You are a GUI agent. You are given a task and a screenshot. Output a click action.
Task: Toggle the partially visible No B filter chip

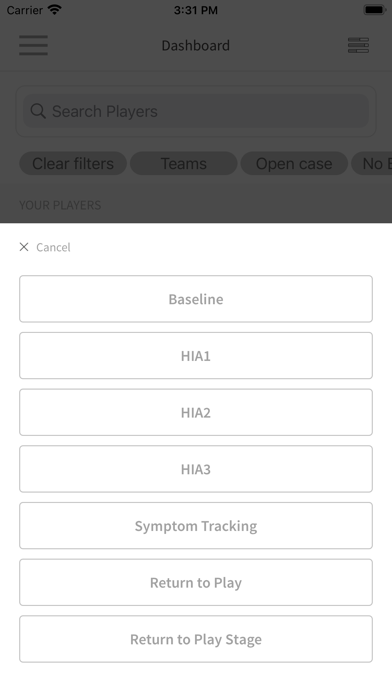click(x=372, y=163)
